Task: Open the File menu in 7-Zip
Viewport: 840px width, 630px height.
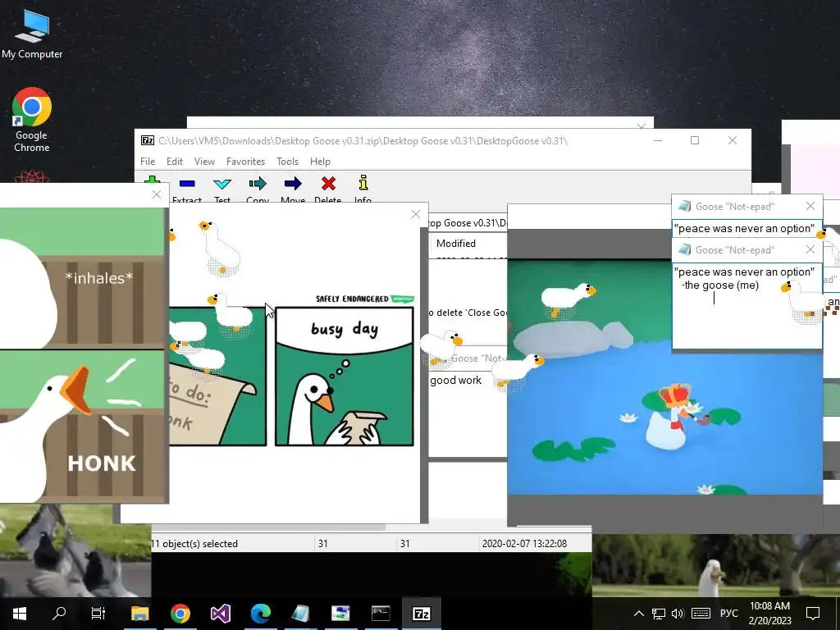Action: 148,162
